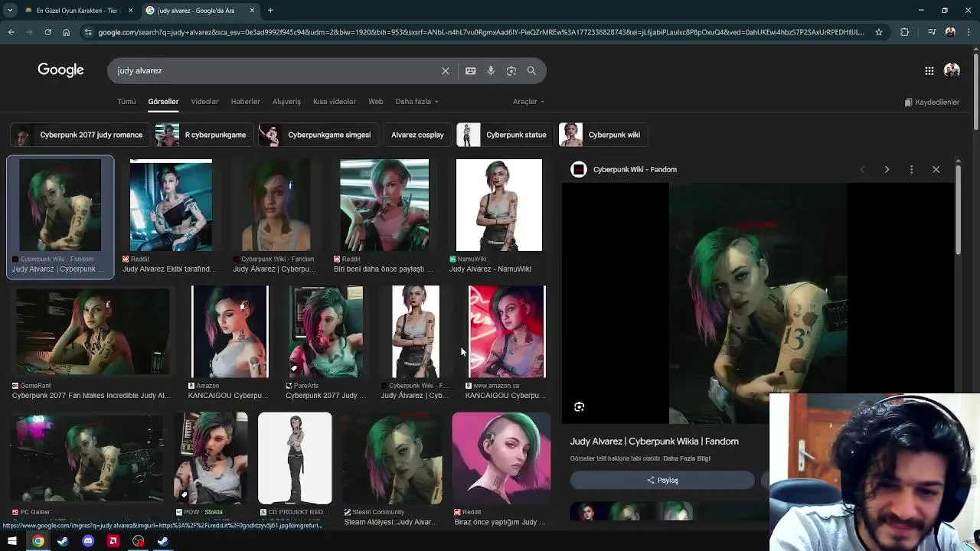
Task: Go to browser home page
Action: tap(66, 32)
